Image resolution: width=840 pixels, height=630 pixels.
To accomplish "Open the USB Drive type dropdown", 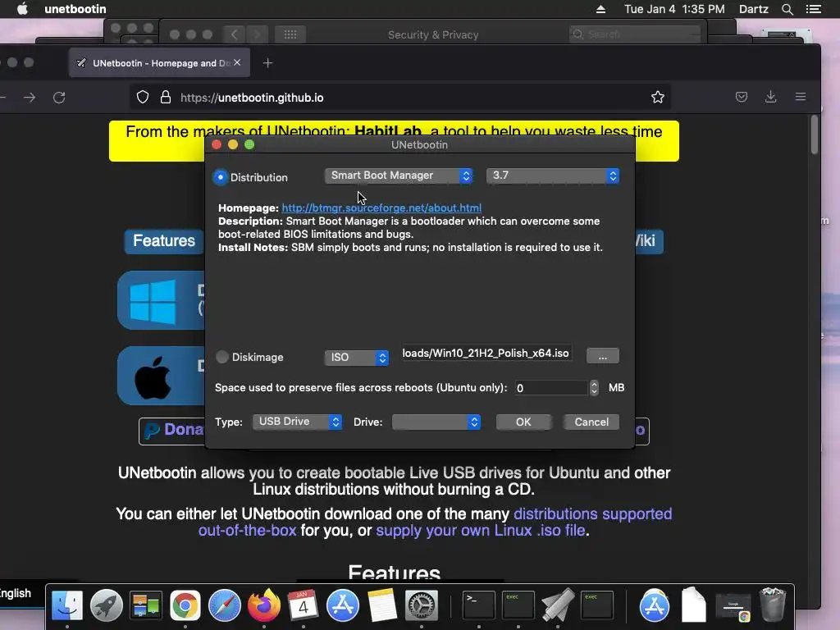I will [x=297, y=422].
